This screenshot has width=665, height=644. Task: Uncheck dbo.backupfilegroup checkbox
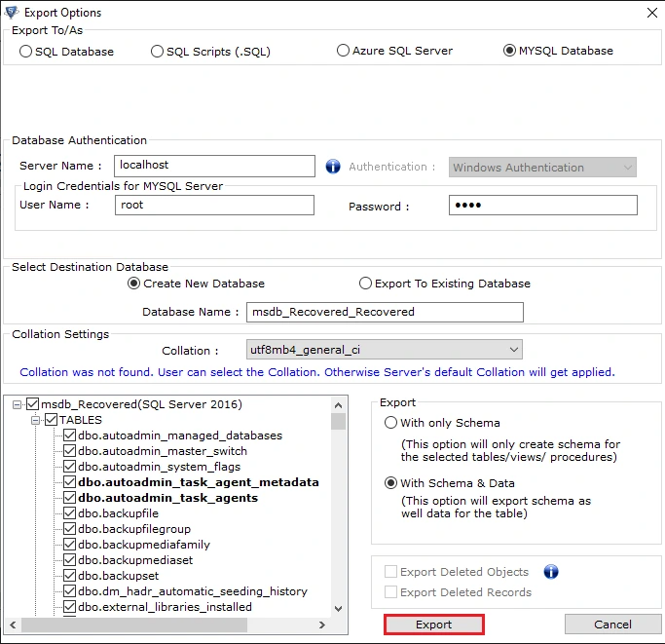click(69, 528)
